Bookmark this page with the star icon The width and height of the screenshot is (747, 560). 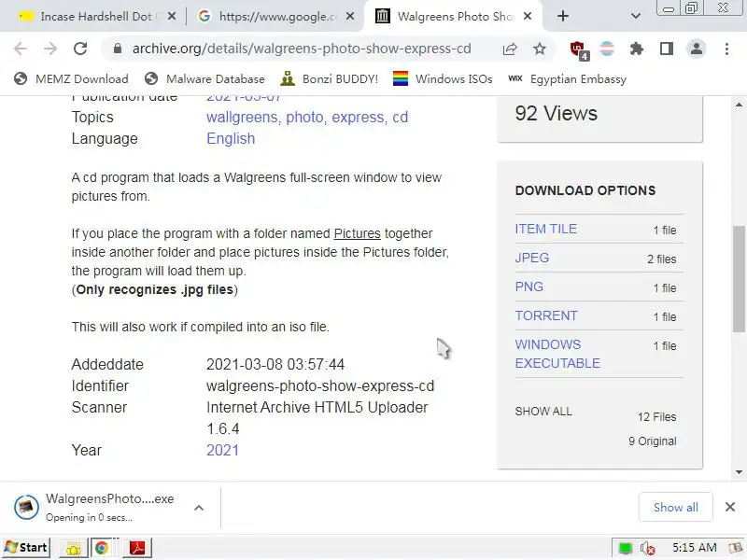pos(540,49)
